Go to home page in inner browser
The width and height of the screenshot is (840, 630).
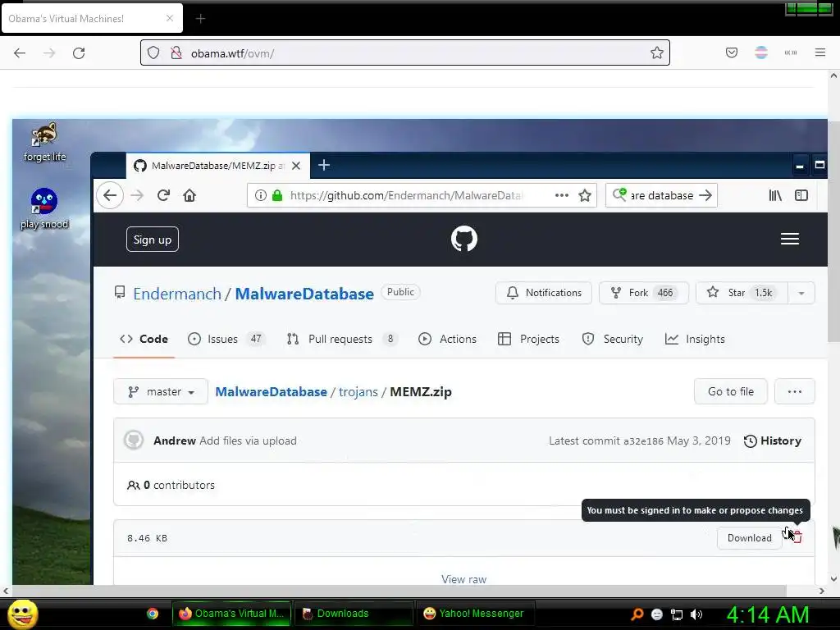189,195
